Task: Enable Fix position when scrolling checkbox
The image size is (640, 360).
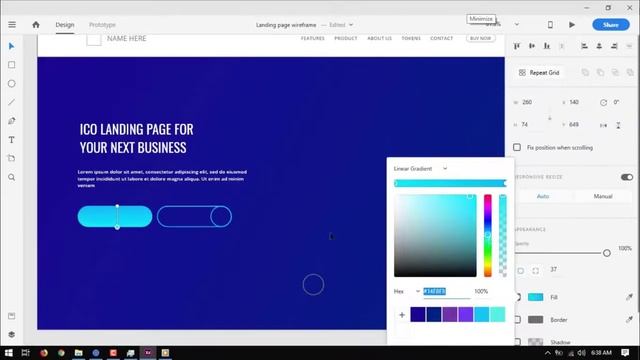Action: tap(517, 147)
